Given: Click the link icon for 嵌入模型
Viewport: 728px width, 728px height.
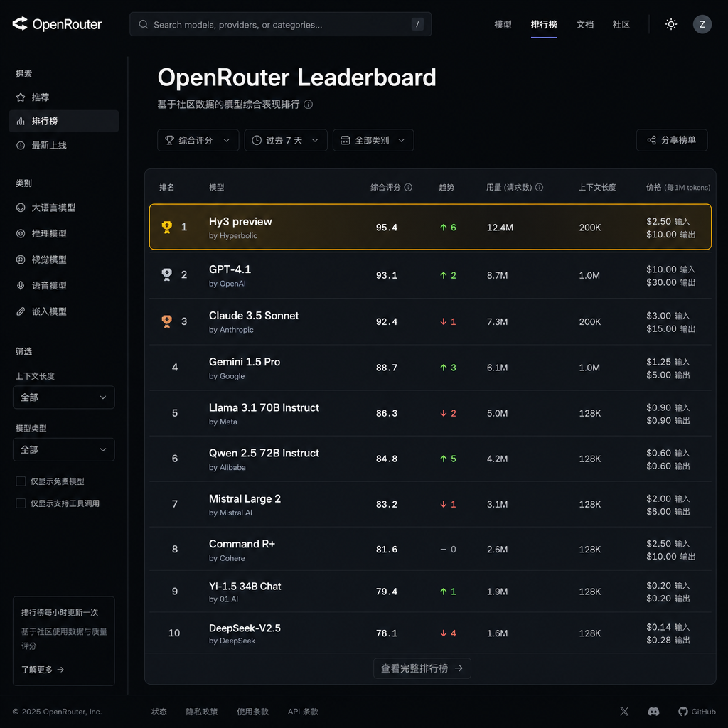Looking at the screenshot, I should (x=21, y=311).
